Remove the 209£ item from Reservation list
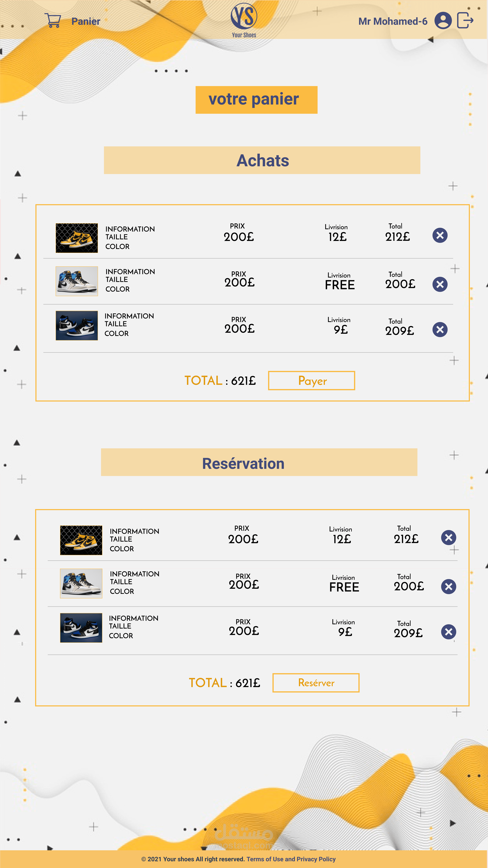488x868 pixels. point(449,632)
